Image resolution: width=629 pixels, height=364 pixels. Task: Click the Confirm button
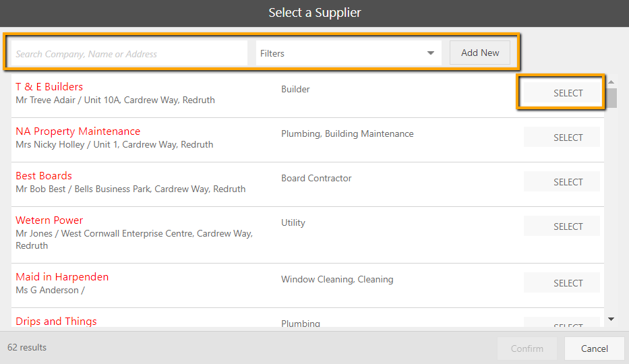[x=527, y=348]
